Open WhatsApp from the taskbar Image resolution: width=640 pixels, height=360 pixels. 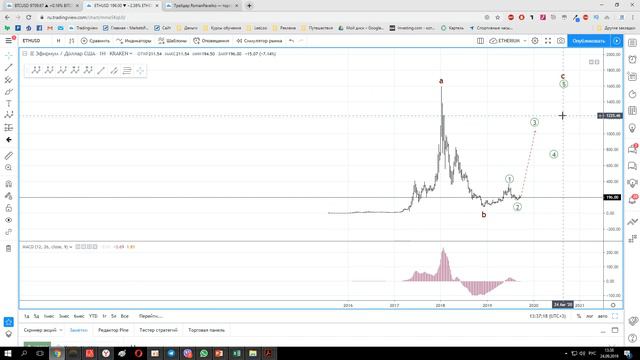204,353
